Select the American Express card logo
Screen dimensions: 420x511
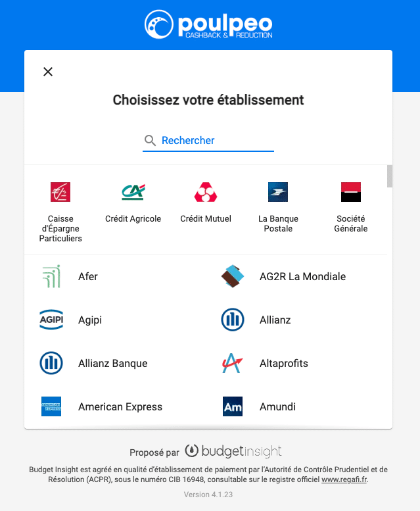coord(51,406)
